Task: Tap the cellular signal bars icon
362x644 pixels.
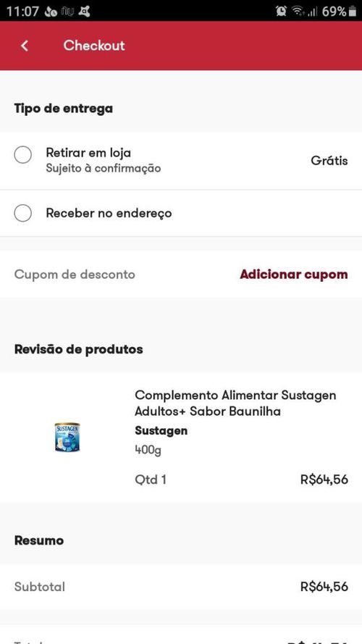Action: coord(313,12)
